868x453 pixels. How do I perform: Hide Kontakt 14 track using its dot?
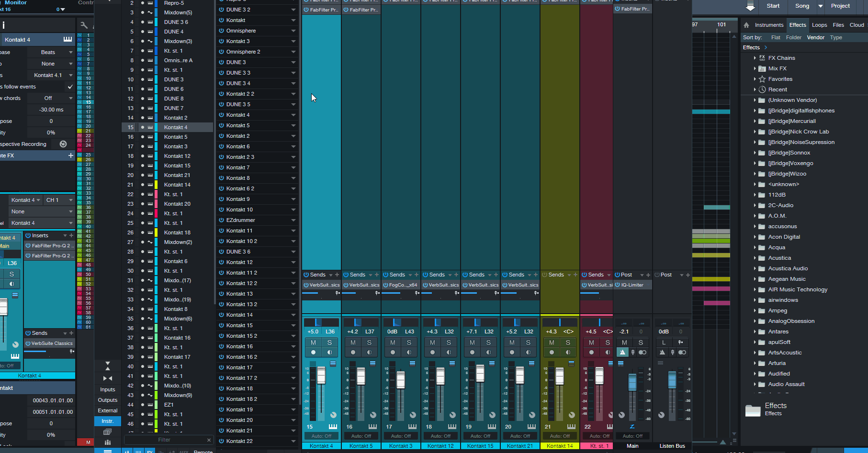point(142,185)
